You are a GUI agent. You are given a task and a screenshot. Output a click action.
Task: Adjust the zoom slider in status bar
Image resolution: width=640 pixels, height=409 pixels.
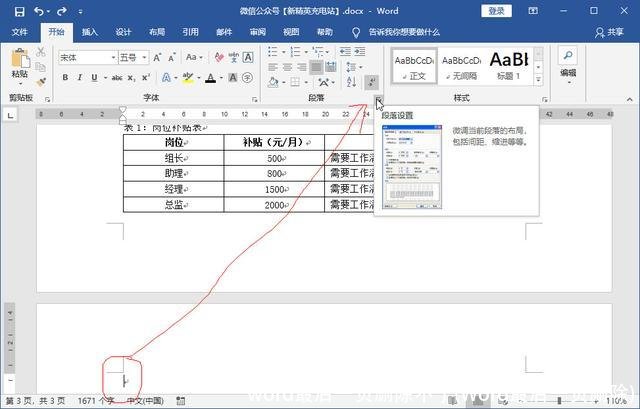[559, 402]
